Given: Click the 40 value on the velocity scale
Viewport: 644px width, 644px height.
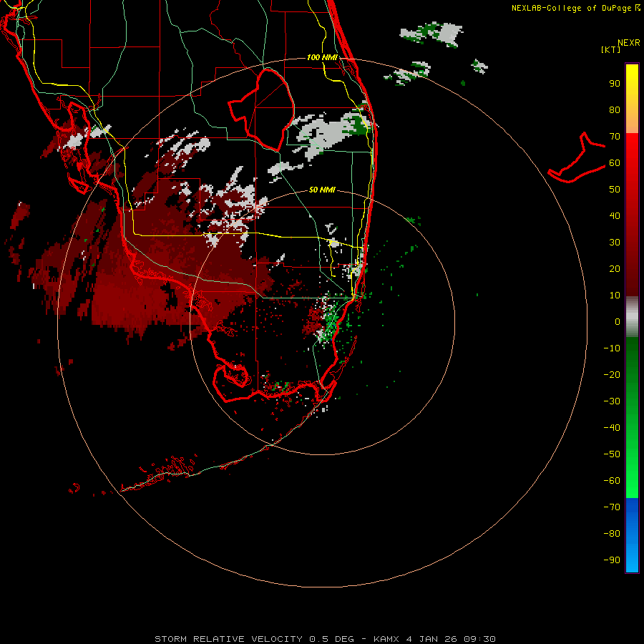Looking at the screenshot, I should (x=615, y=216).
